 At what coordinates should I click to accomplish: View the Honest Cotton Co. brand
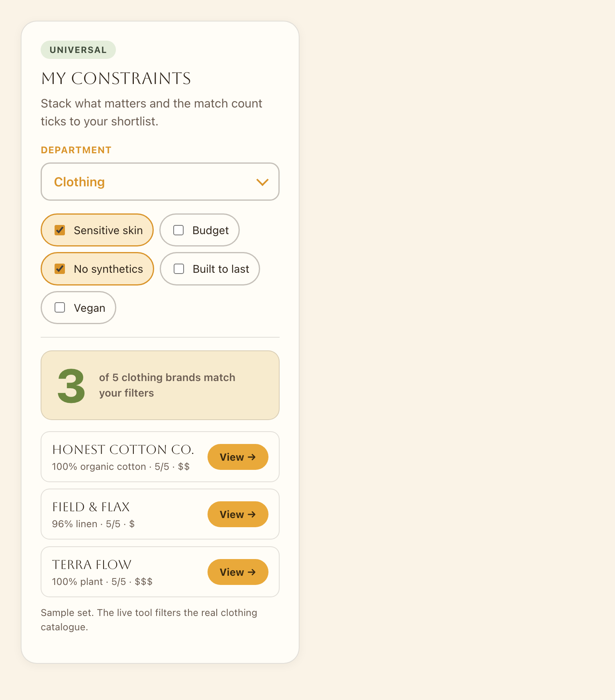(x=238, y=457)
